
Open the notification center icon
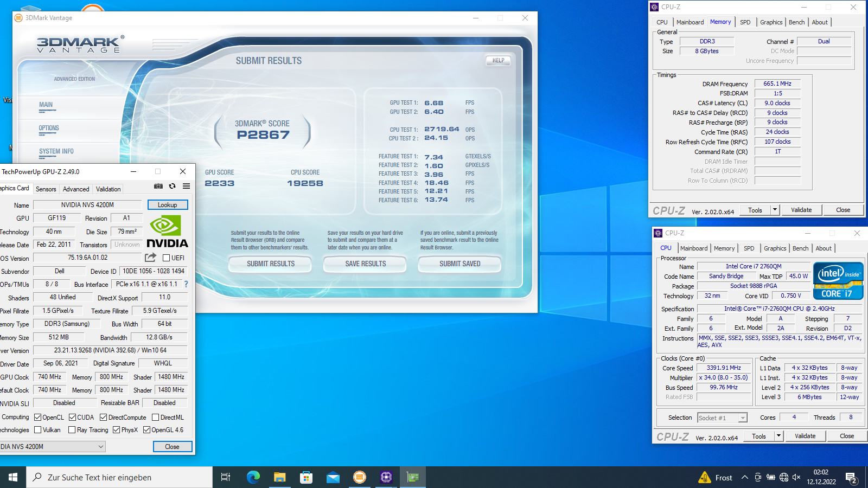pyautogui.click(x=851, y=478)
